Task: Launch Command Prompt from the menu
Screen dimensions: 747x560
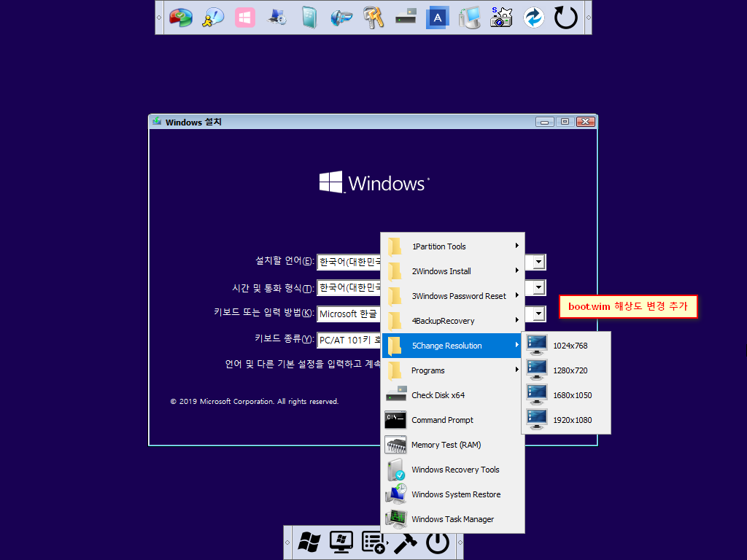Action: pos(453,420)
